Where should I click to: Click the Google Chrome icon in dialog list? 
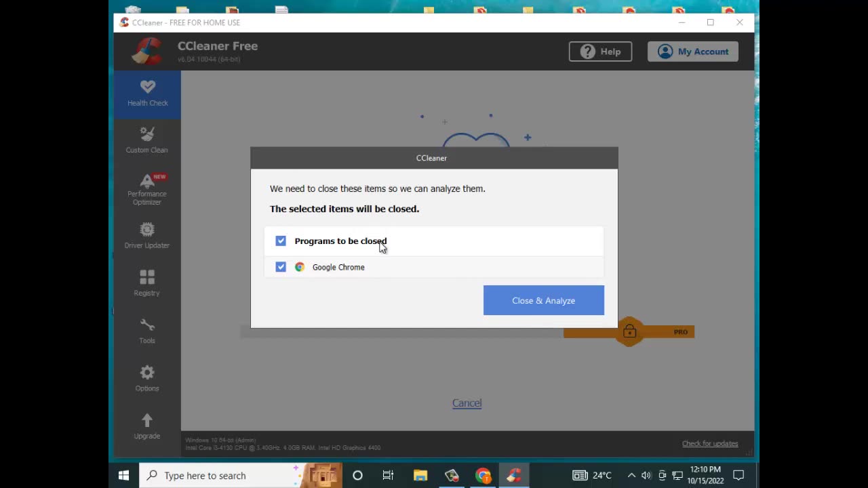tap(300, 267)
